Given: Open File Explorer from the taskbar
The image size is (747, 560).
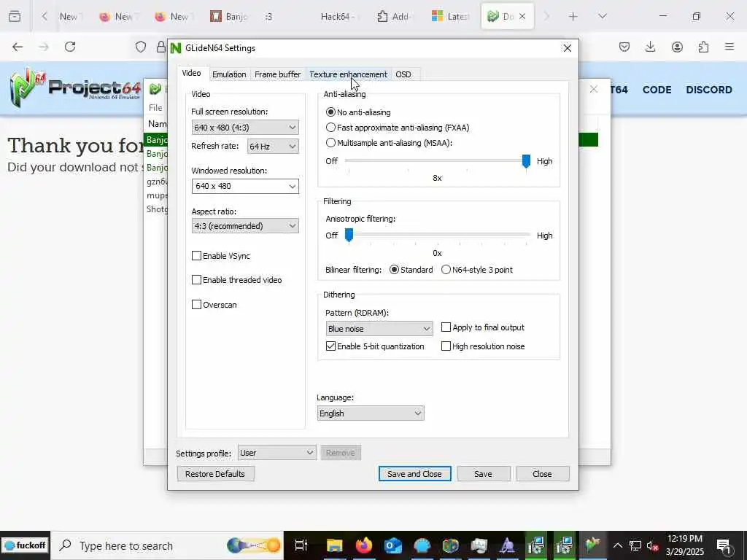Looking at the screenshot, I should (334, 545).
